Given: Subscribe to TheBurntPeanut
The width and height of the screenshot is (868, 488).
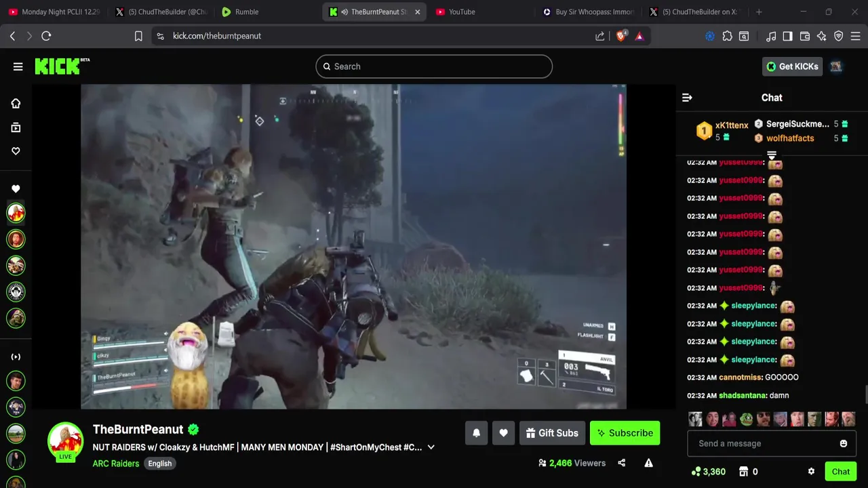Looking at the screenshot, I should (x=625, y=433).
